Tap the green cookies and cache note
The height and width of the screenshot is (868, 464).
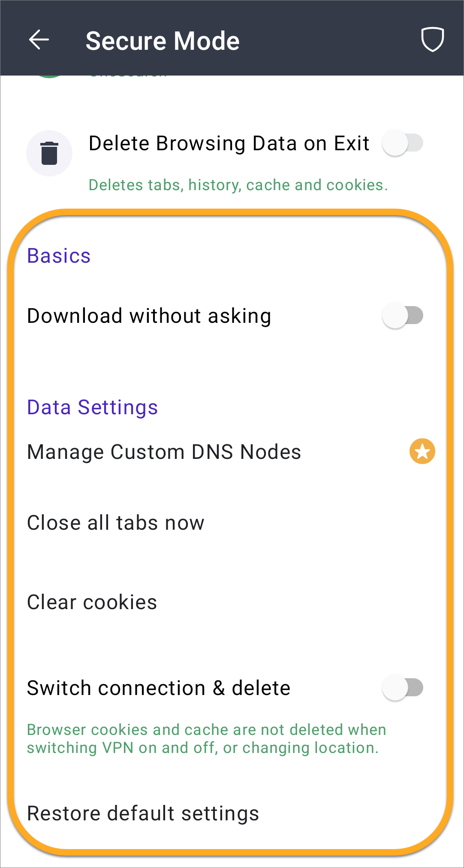click(207, 739)
